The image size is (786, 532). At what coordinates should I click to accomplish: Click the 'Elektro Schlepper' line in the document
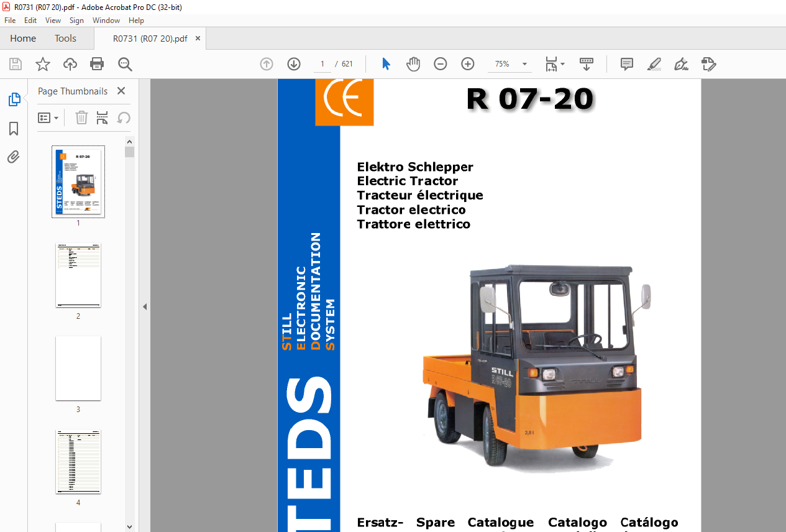[415, 167]
